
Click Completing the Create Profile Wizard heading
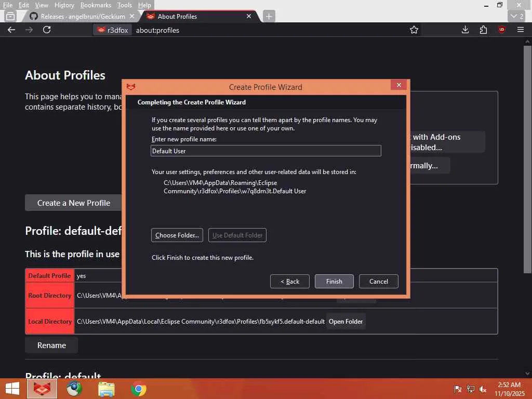pos(191,102)
